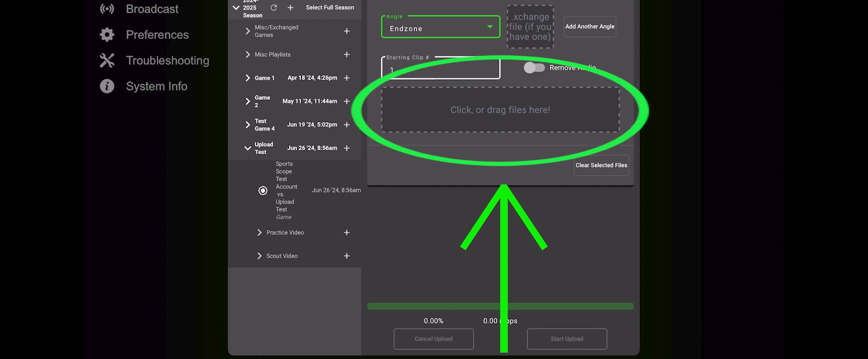Add to Practice Video with plus

pyautogui.click(x=347, y=232)
